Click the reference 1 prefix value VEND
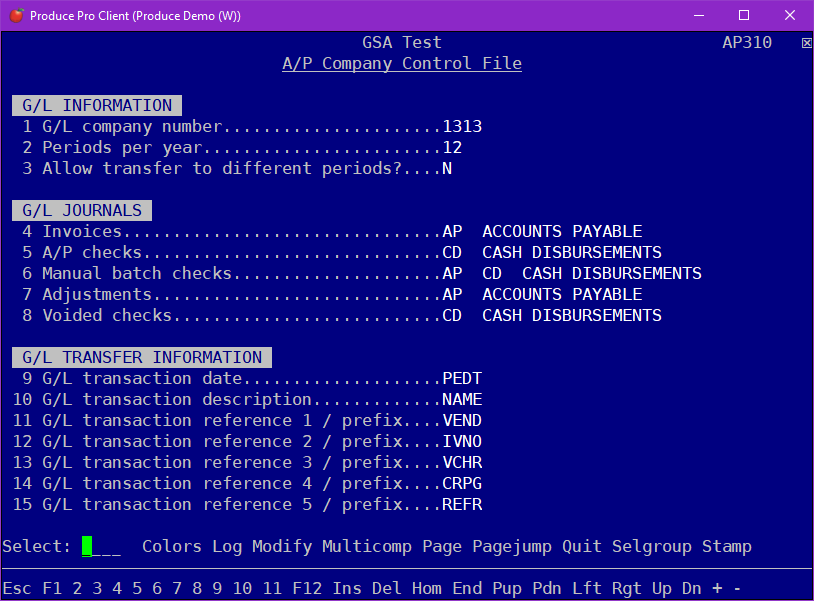This screenshot has height=601, width=814. [462, 420]
